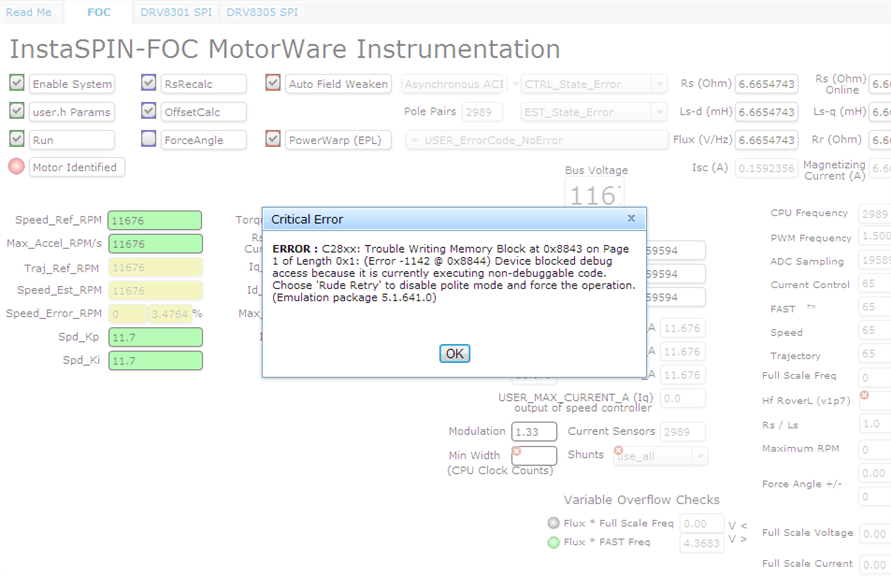Click the gray Flux * Full Scale Freq indicator
Screen dimensions: 891x576
tap(554, 523)
